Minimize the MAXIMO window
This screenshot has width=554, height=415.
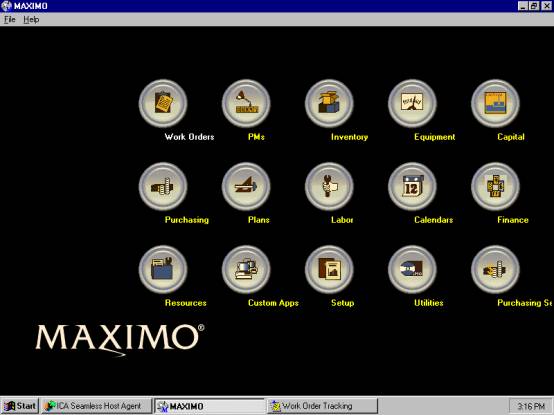pyautogui.click(x=523, y=6)
